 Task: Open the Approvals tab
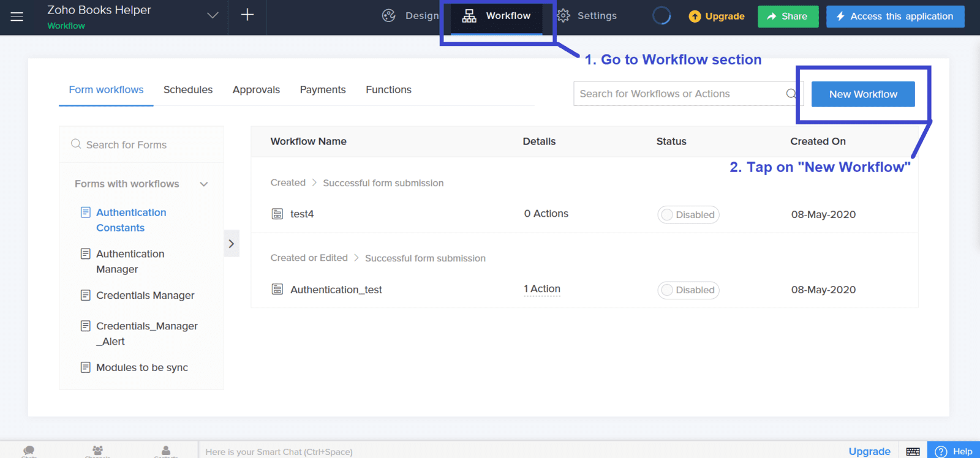click(256, 90)
